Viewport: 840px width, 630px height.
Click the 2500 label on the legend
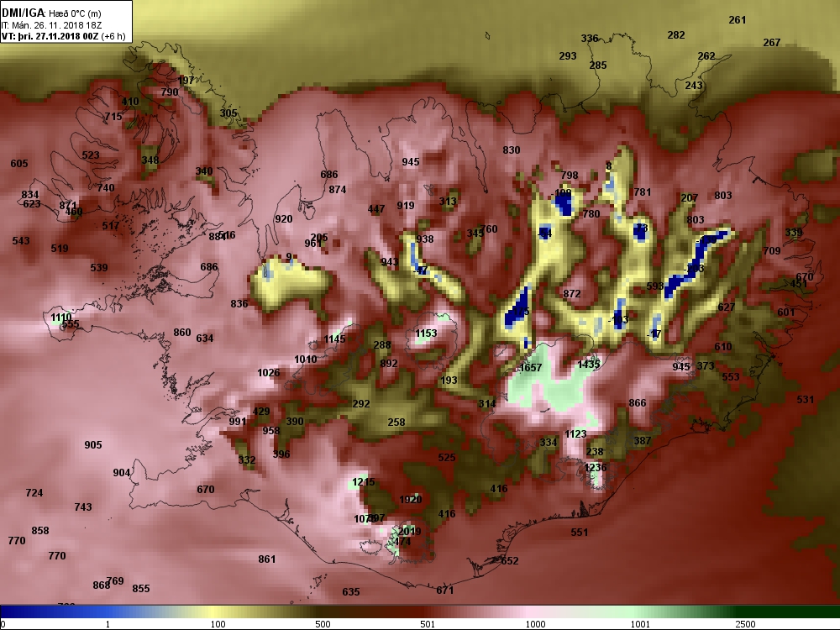745,624
